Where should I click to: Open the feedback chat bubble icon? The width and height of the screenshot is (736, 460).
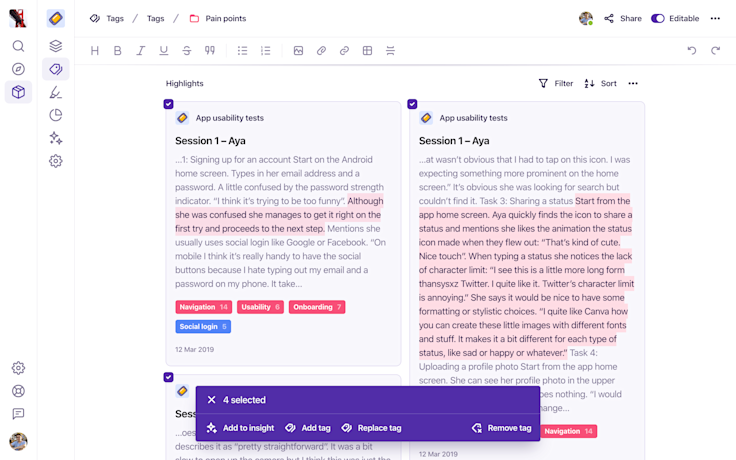coord(18,414)
